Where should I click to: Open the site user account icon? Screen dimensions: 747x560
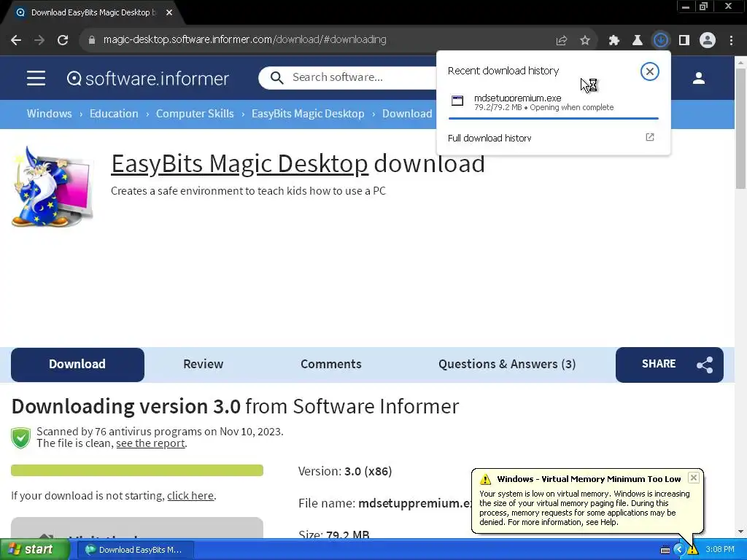(698, 78)
